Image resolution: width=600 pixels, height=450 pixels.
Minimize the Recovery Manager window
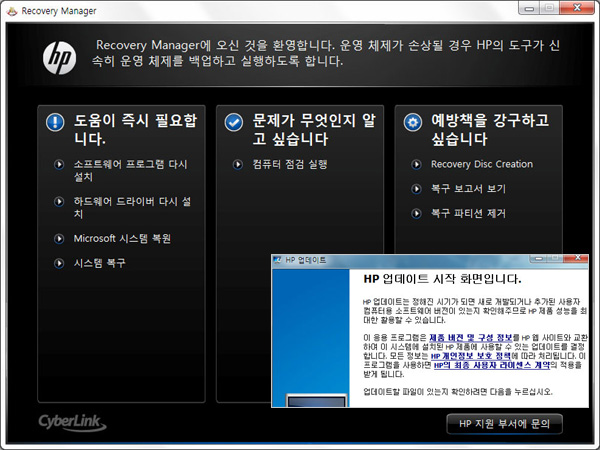click(529, 8)
